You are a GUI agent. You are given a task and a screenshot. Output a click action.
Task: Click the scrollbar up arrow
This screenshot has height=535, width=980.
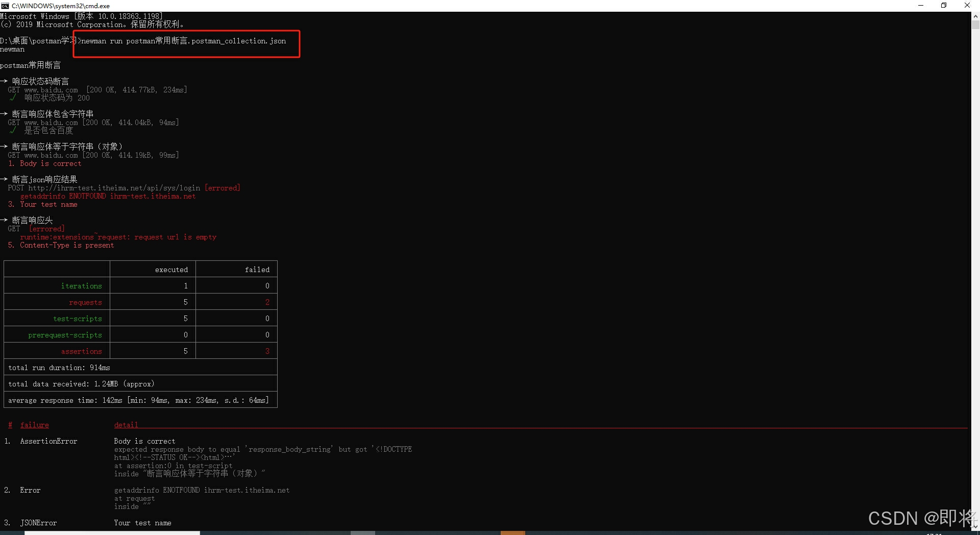click(x=975, y=16)
